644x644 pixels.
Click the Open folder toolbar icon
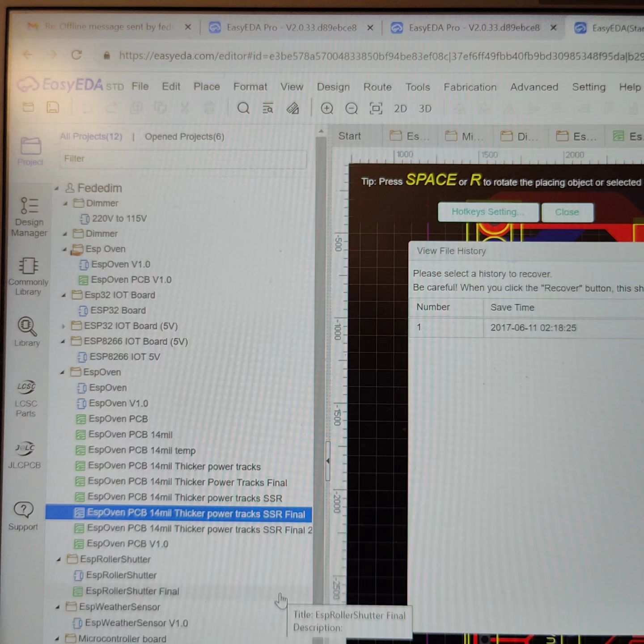pos(28,107)
